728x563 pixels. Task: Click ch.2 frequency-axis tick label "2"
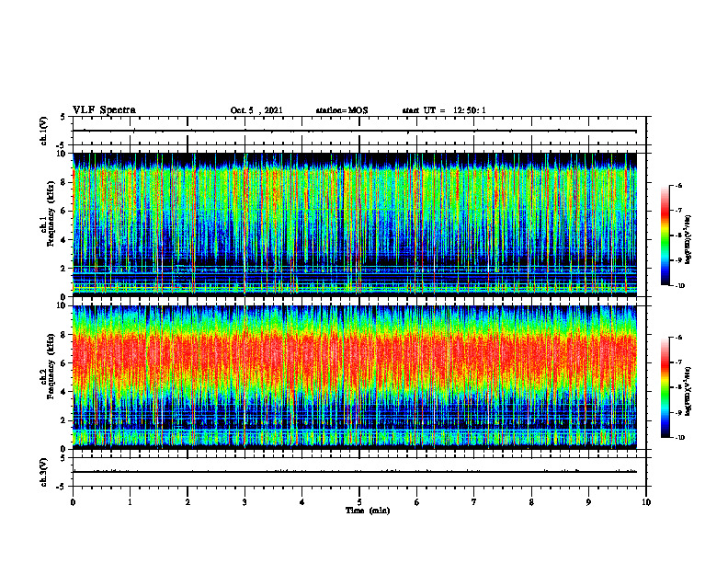click(63, 420)
